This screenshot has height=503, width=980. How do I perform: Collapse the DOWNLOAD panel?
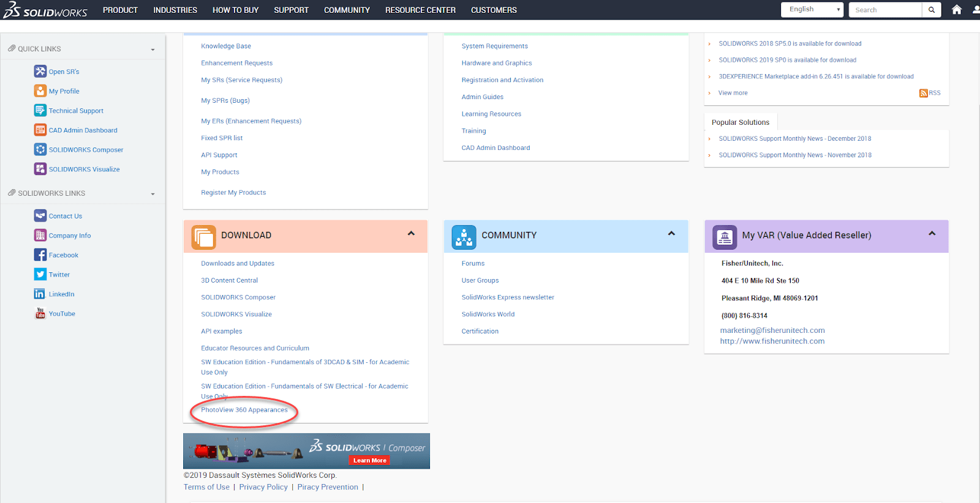coord(411,233)
